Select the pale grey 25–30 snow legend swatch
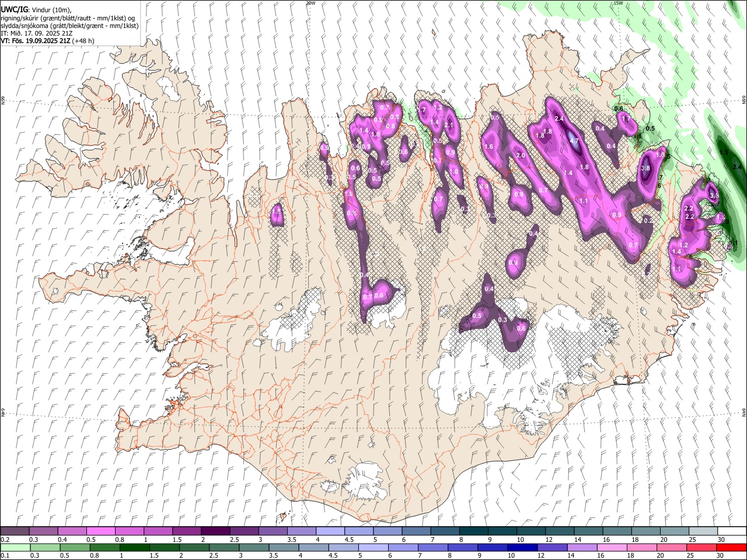Viewport: 747px width, 560px height. [x=703, y=531]
